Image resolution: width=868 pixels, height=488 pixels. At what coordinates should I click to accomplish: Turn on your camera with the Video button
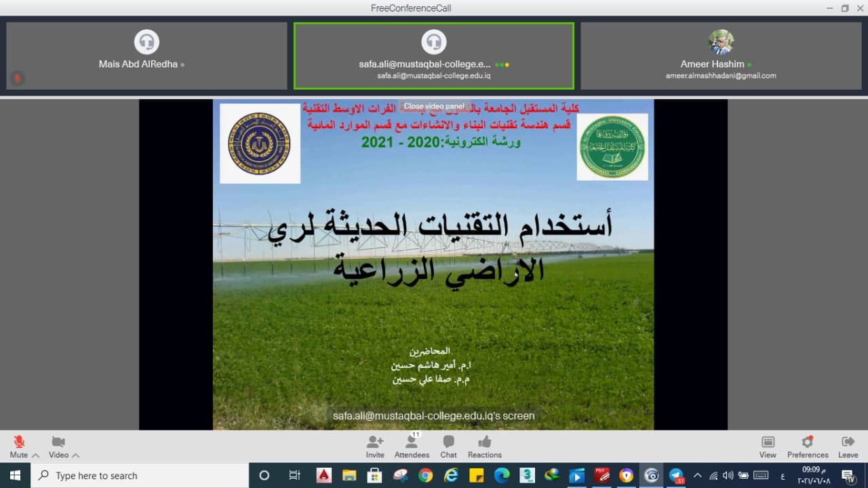click(x=58, y=440)
